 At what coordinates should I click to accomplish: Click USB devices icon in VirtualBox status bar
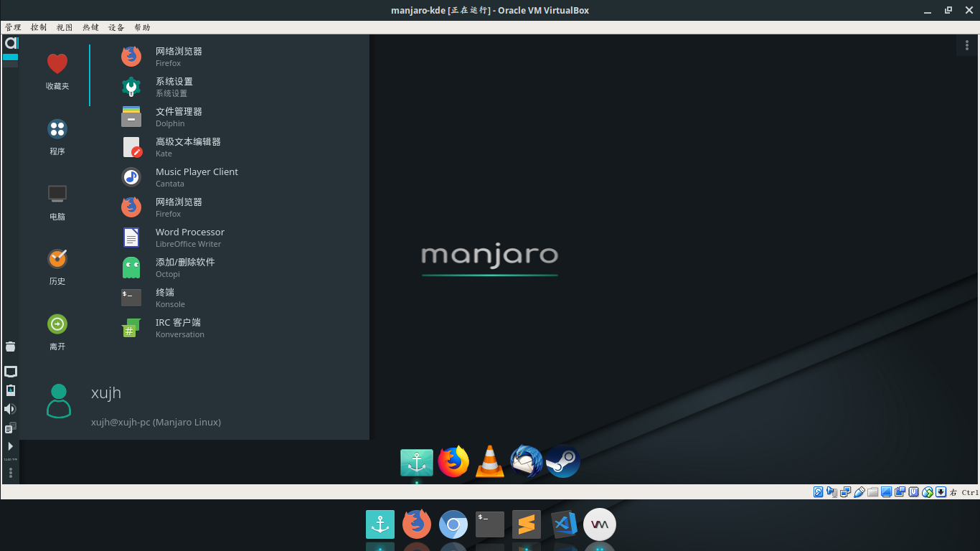click(859, 492)
